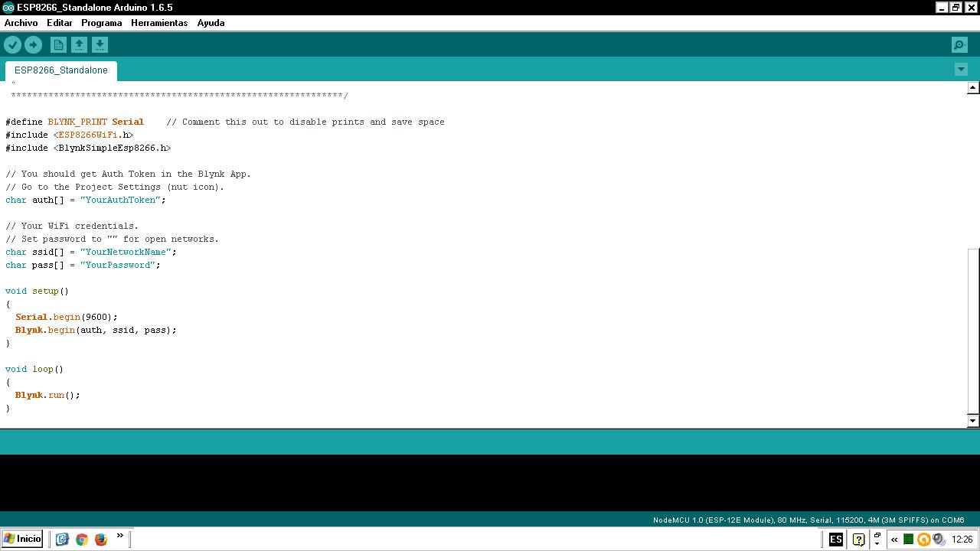Launch Firefox from the quick launch bar
The height and width of the screenshot is (551, 980).
100,540
